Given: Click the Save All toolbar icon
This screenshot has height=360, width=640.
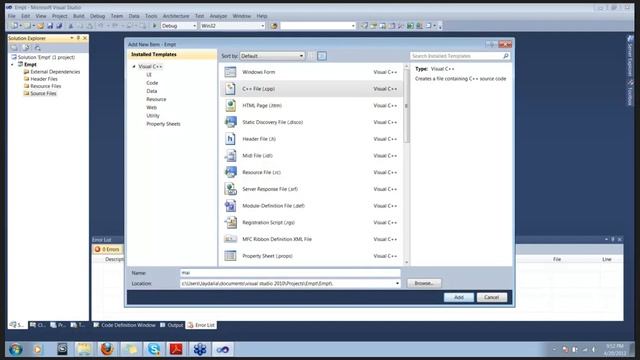Looking at the screenshot, I should coord(59,26).
